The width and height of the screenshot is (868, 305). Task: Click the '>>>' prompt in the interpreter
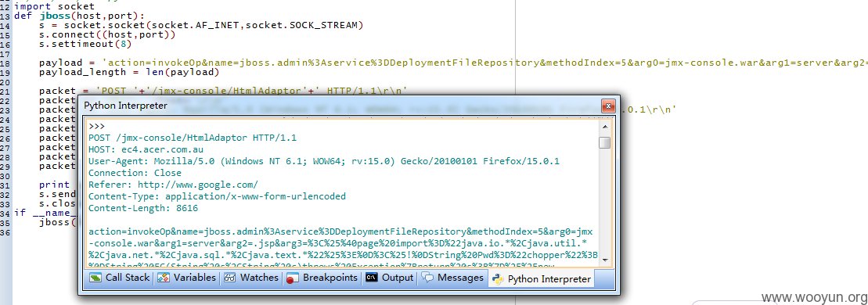[x=97, y=126]
